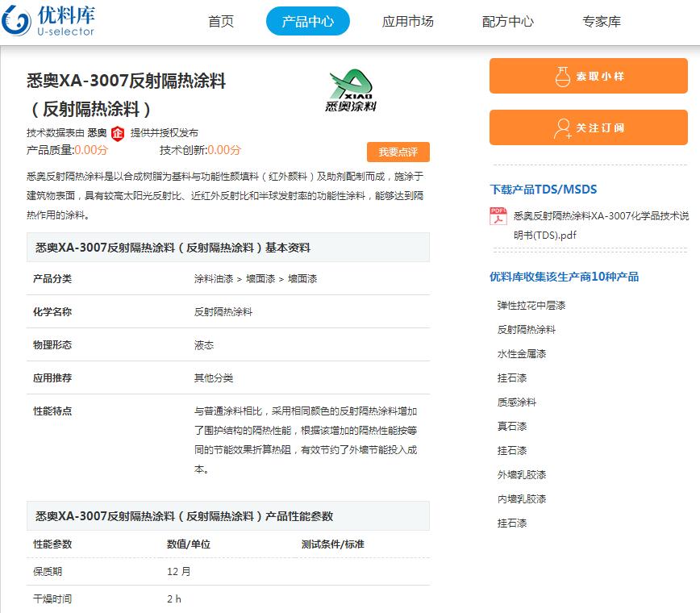
Task: Click the 关注订阅 button
Action: click(589, 127)
